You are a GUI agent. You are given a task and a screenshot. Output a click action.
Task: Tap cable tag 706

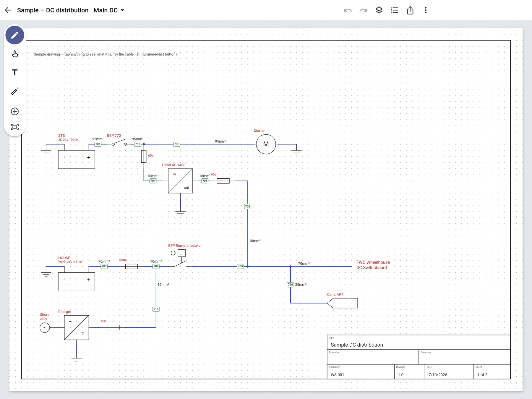[248, 206]
